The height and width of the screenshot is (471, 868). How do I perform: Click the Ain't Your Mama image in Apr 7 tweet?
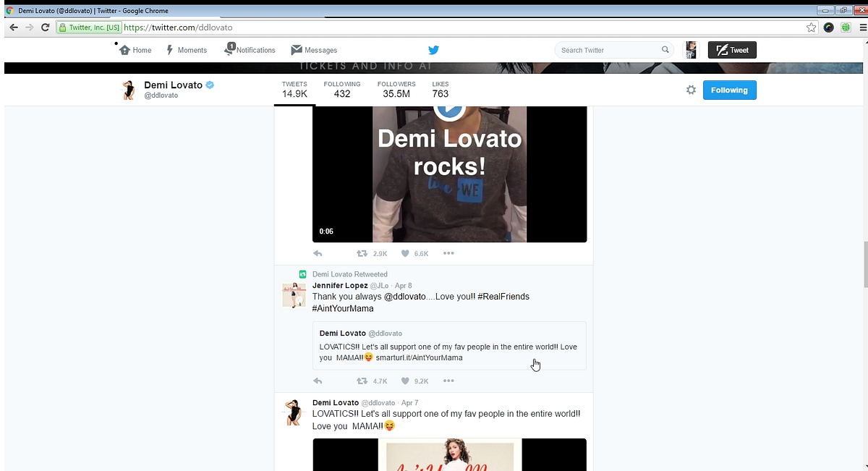point(449,454)
